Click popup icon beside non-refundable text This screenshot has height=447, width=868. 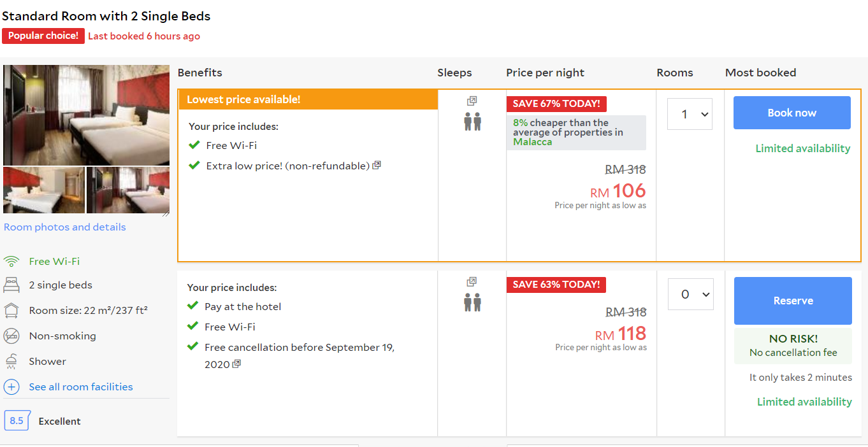pyautogui.click(x=377, y=166)
